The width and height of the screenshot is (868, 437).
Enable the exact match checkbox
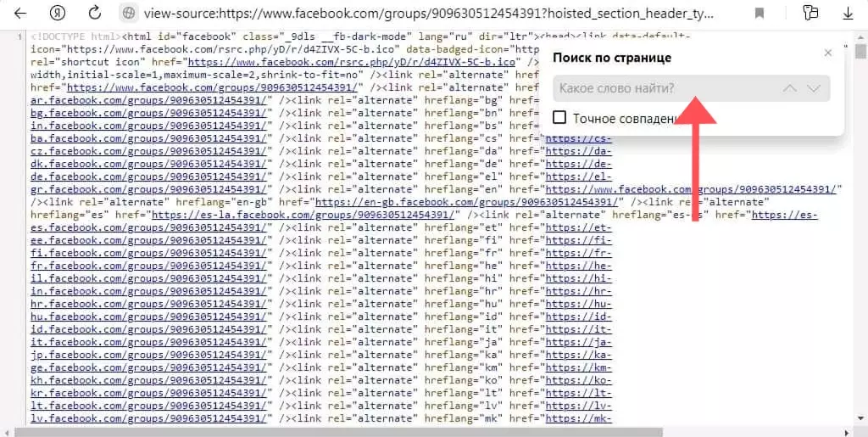tap(559, 117)
